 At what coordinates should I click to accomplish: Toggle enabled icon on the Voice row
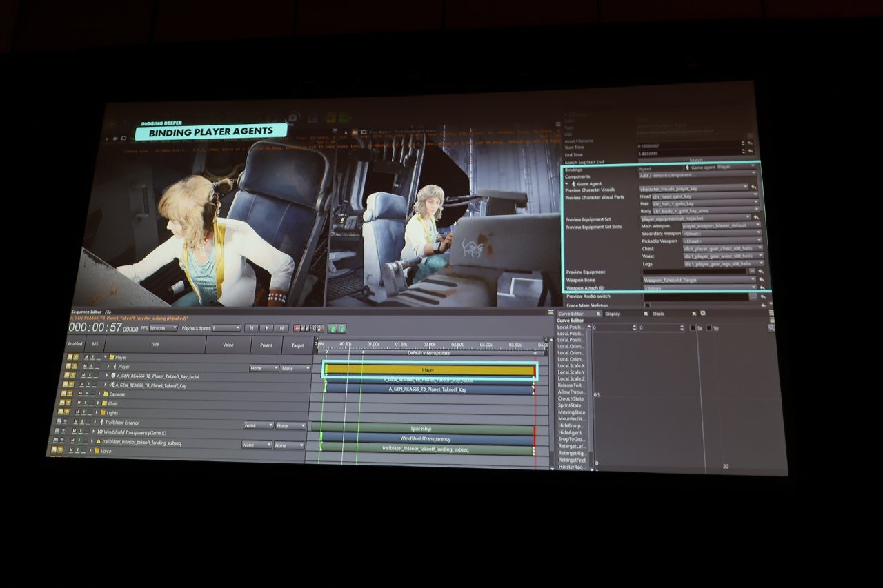(x=52, y=449)
